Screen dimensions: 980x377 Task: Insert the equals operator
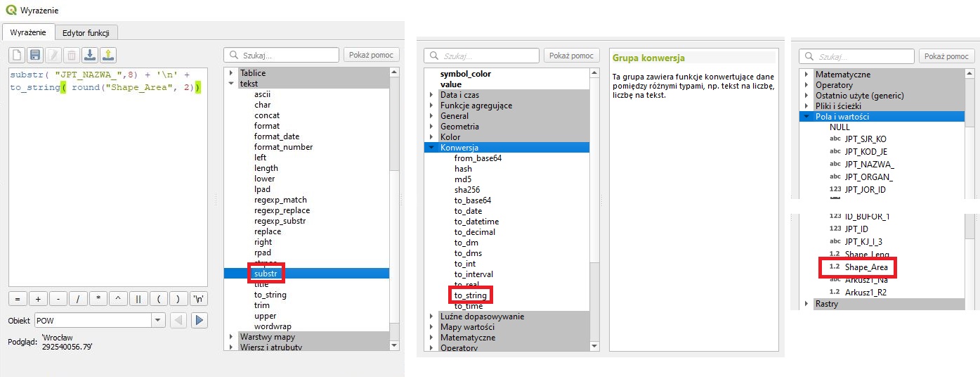pos(18,299)
